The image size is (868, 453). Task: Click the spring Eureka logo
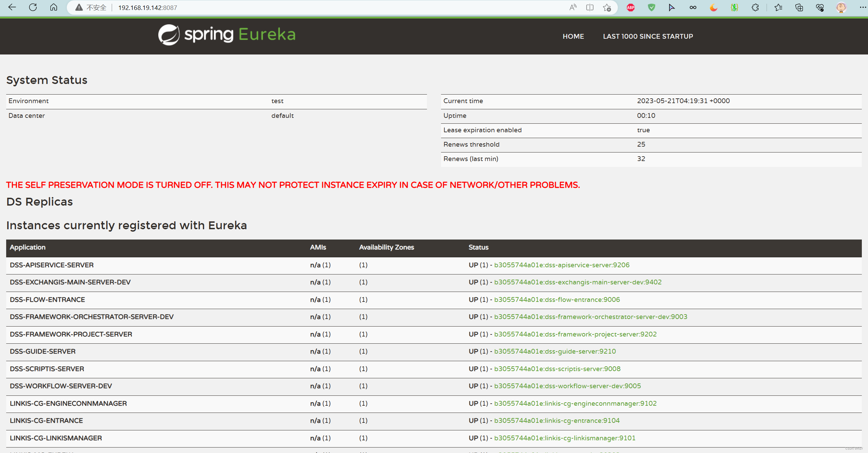pyautogui.click(x=227, y=35)
